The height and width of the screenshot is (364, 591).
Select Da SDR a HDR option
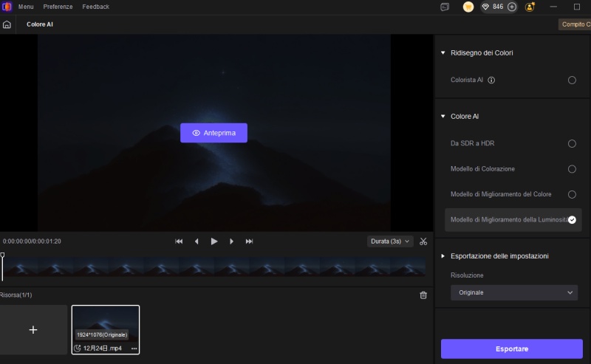click(572, 144)
